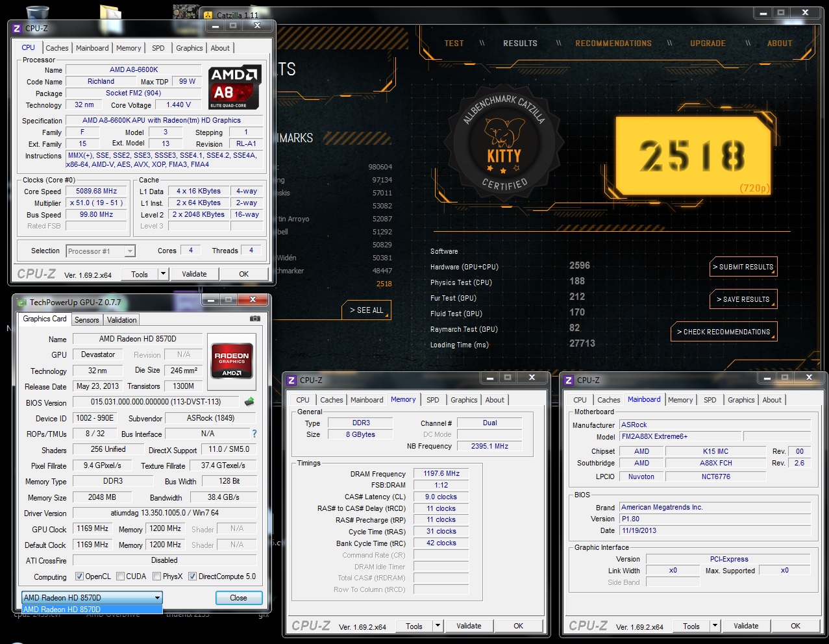This screenshot has height=644, width=829.
Task: Toggle the DirectCompute 5.0 checkbox
Action: pos(192,576)
